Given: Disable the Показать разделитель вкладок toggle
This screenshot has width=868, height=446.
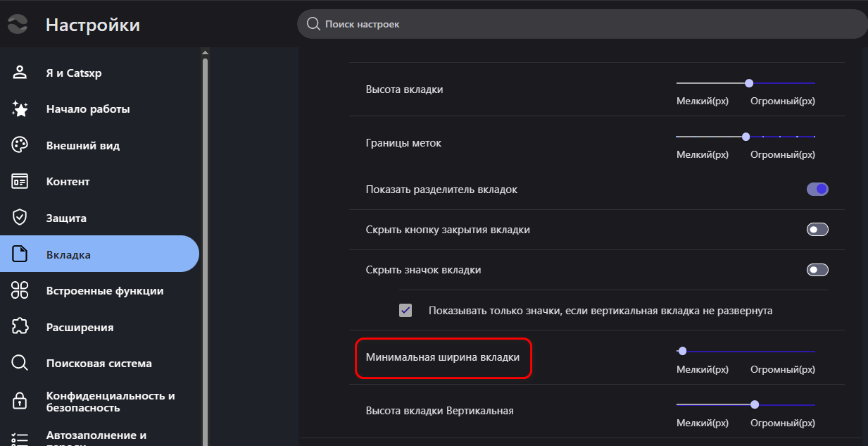Looking at the screenshot, I should [817, 190].
